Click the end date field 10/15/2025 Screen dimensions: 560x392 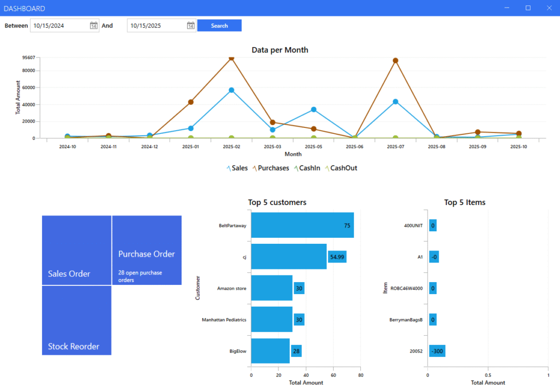[156, 26]
